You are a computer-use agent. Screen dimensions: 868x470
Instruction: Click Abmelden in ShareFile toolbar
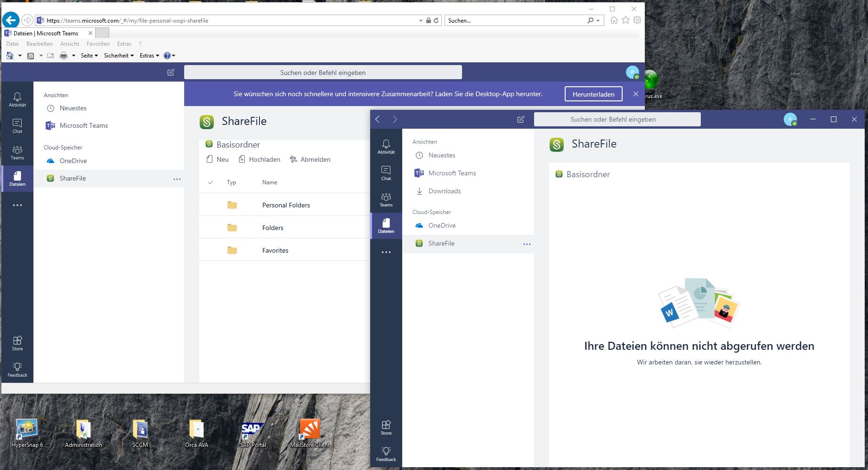[x=310, y=159]
